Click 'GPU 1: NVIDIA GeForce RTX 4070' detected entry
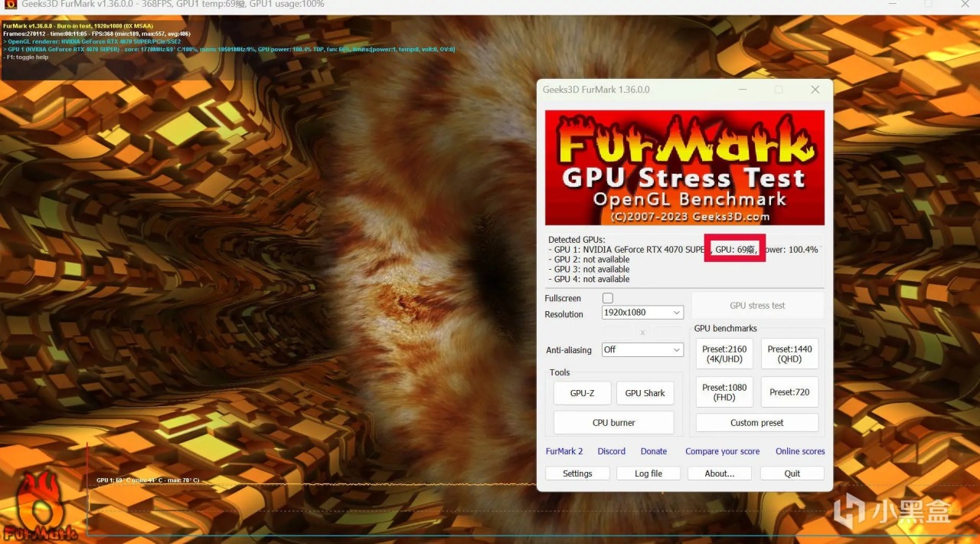 (x=626, y=250)
